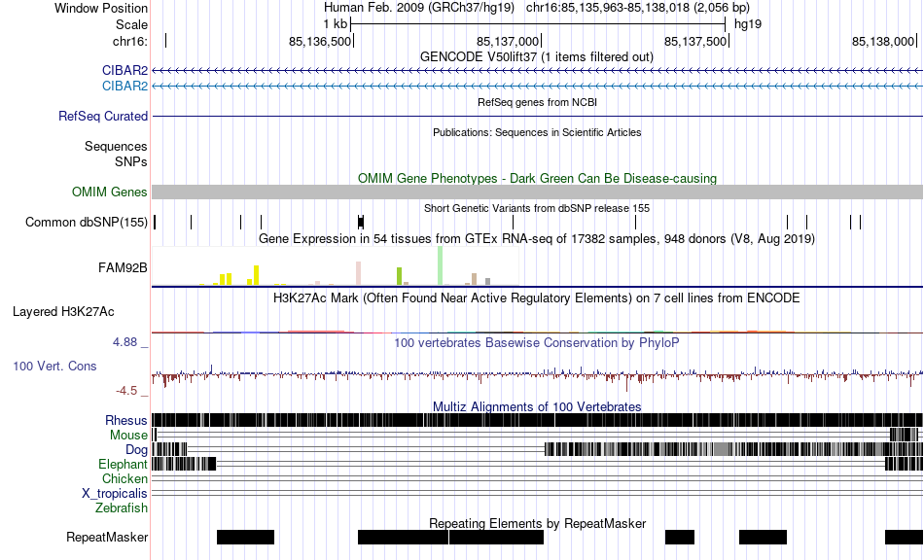Click the 100 Vert. Cons label
Screen dimensions: 924x560
point(54,367)
